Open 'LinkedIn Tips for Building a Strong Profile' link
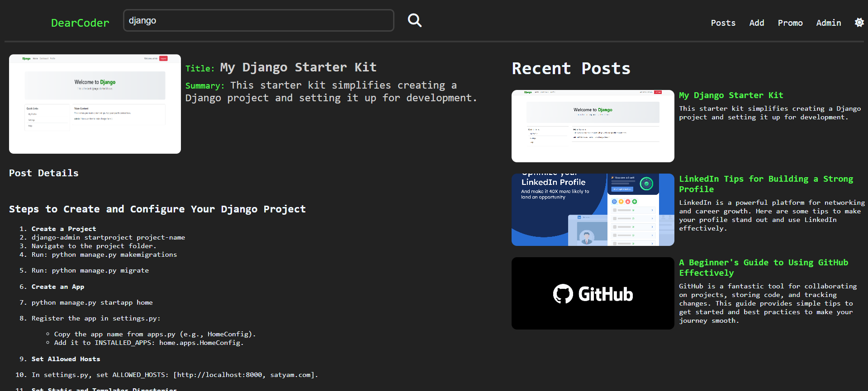 coord(766,184)
